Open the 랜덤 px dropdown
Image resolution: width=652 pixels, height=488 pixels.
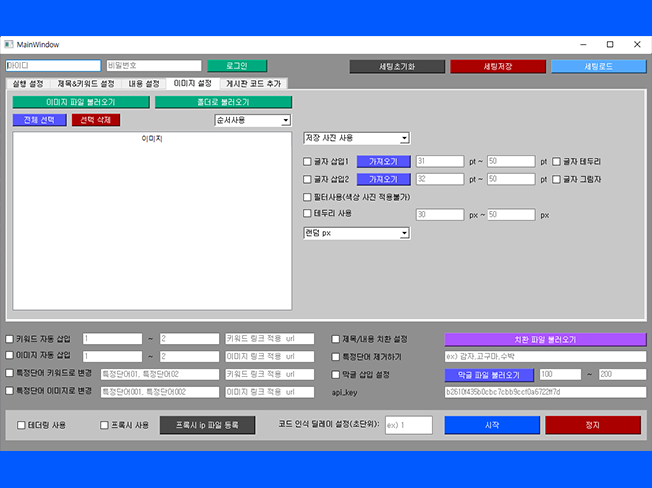pyautogui.click(x=357, y=233)
